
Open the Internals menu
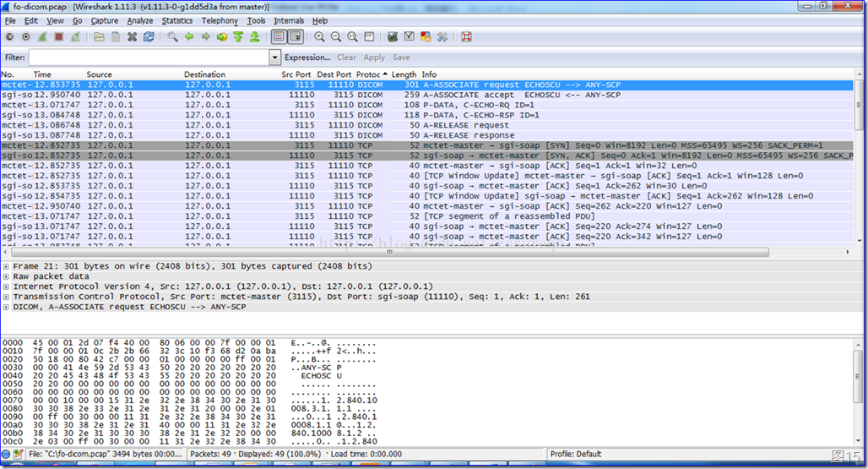[x=289, y=20]
